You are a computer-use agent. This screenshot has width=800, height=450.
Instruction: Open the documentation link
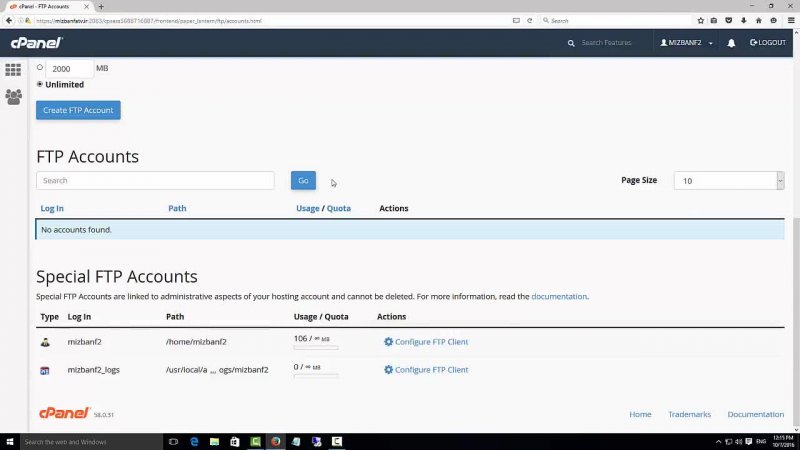tap(559, 297)
